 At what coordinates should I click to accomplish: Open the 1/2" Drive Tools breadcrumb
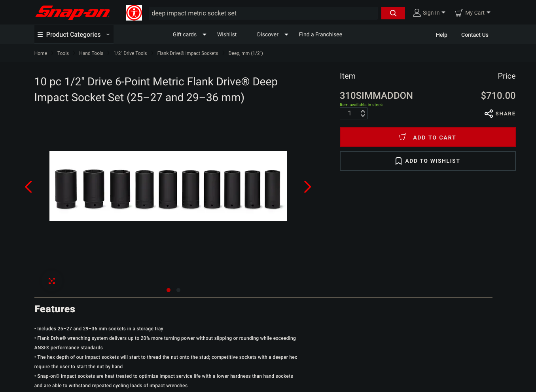(130, 53)
